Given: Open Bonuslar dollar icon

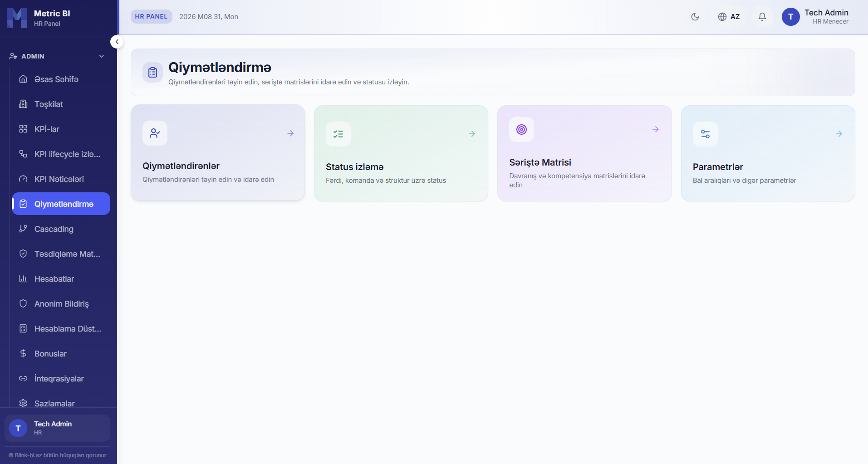Looking at the screenshot, I should click(x=23, y=353).
